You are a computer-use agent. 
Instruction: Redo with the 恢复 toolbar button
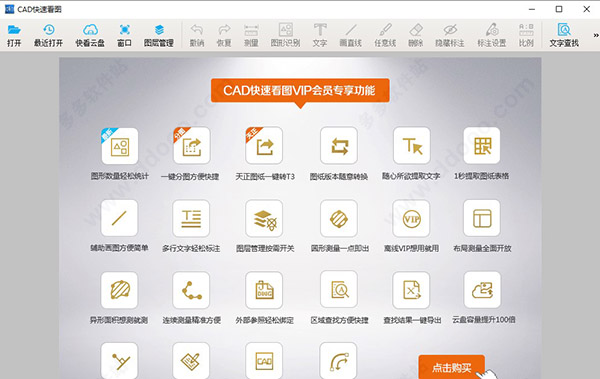pyautogui.click(x=224, y=35)
